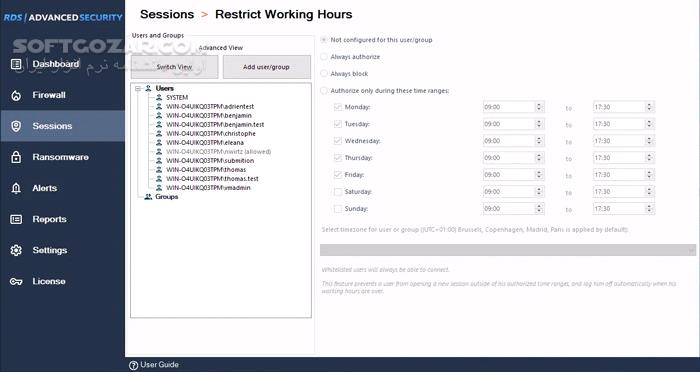The height and width of the screenshot is (372, 700).
Task: Toggle the Tuesday checkbox
Action: pyautogui.click(x=338, y=124)
